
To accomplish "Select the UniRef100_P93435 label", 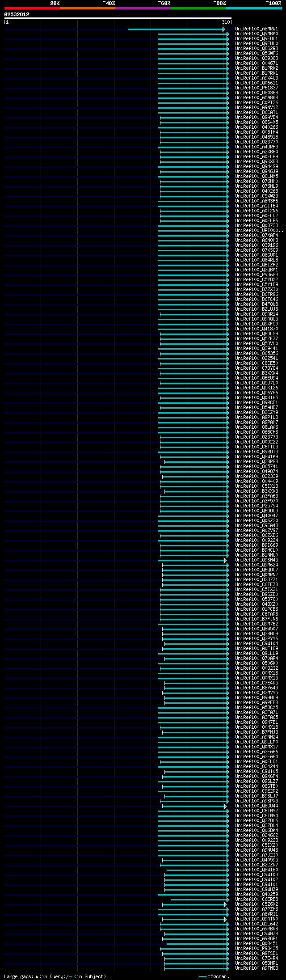I will pos(257,949).
